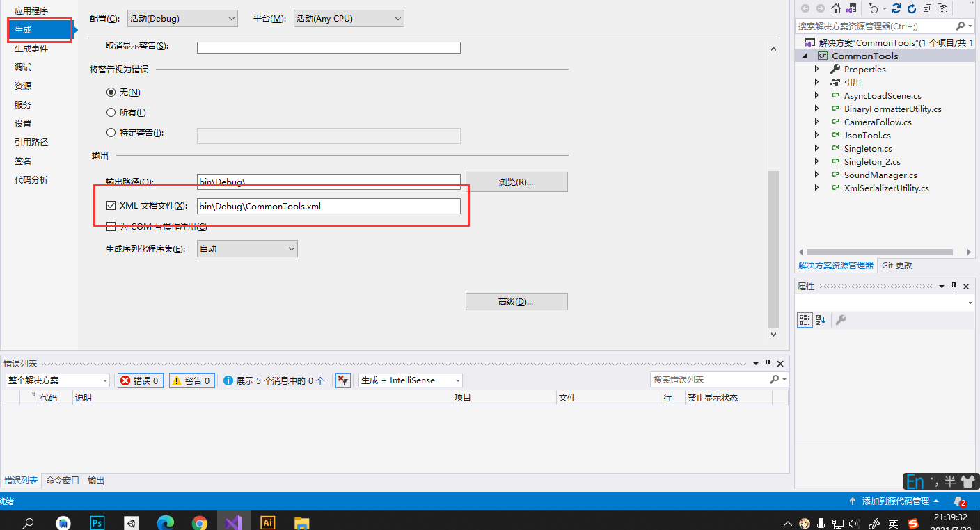Click the property pages wrench icon
This screenshot has height=530, width=980.
(841, 320)
